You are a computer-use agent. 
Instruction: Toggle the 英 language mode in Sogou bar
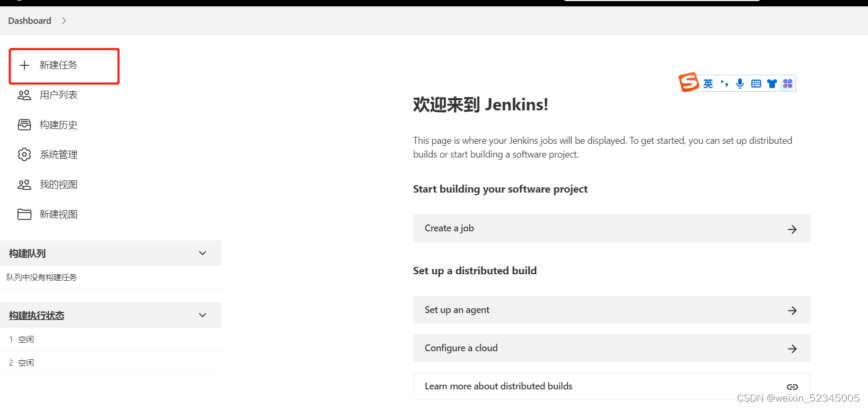[708, 83]
